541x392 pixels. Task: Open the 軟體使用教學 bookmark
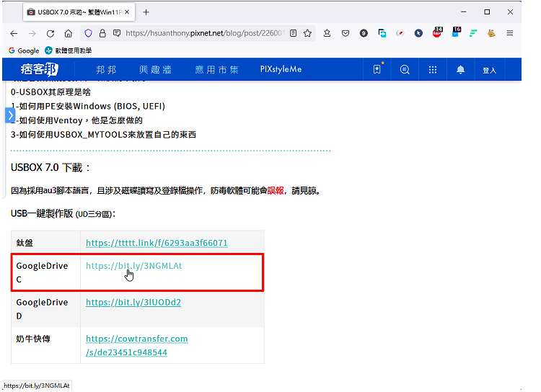(x=69, y=50)
